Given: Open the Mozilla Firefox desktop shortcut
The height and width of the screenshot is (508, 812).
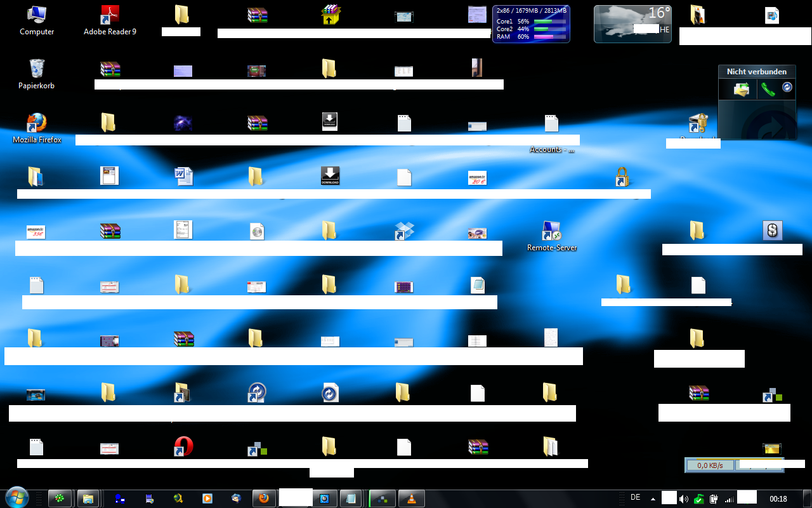Looking at the screenshot, I should click(37, 123).
